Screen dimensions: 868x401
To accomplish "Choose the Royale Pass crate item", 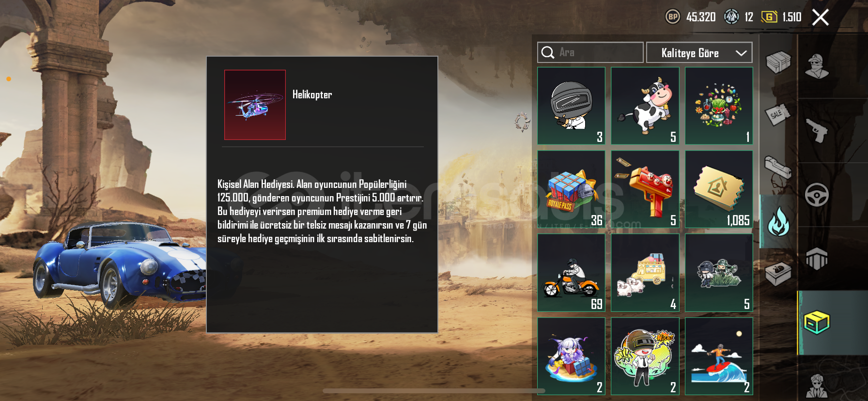I will [x=572, y=189].
